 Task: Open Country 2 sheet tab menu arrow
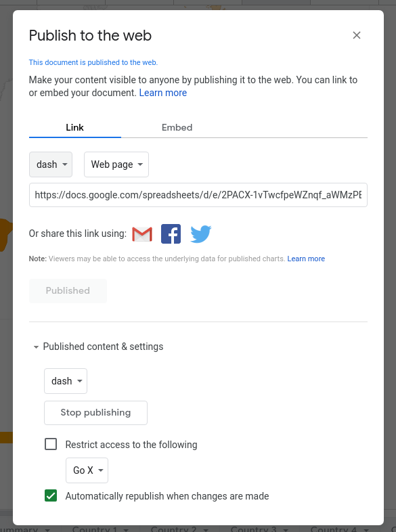(x=206, y=529)
